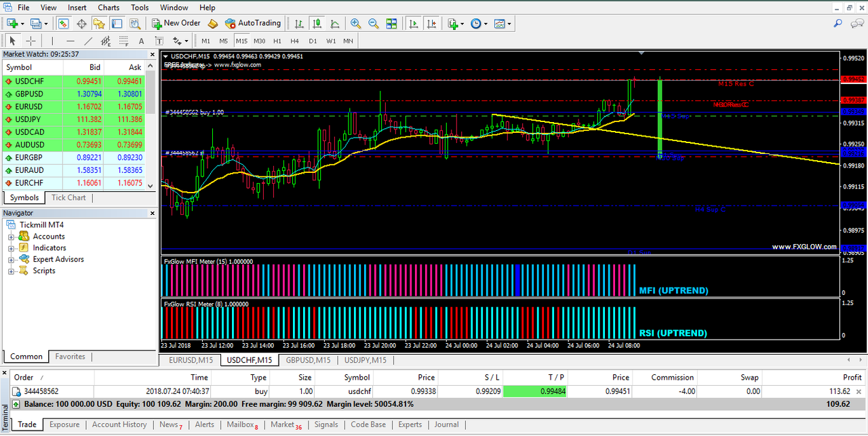This screenshot has height=436, width=868.
Task: Open the Templates dropdown arrow
Action: pos(509,23)
